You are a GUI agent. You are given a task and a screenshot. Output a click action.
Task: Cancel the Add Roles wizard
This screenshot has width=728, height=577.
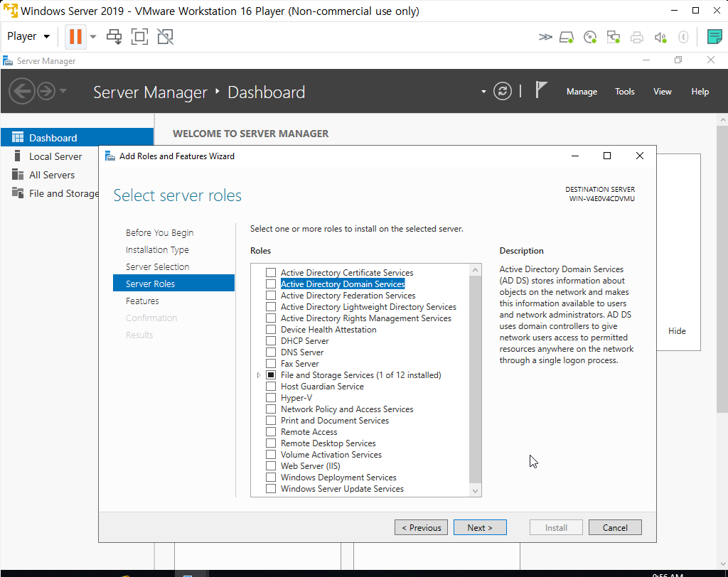click(615, 527)
